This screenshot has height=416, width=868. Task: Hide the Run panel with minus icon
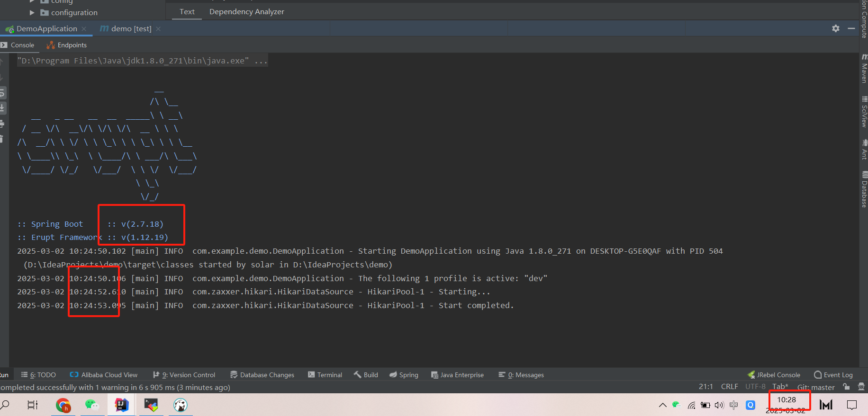tap(851, 28)
